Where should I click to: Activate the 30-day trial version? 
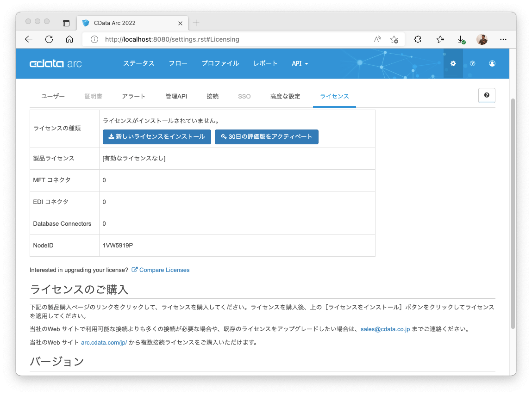click(267, 137)
